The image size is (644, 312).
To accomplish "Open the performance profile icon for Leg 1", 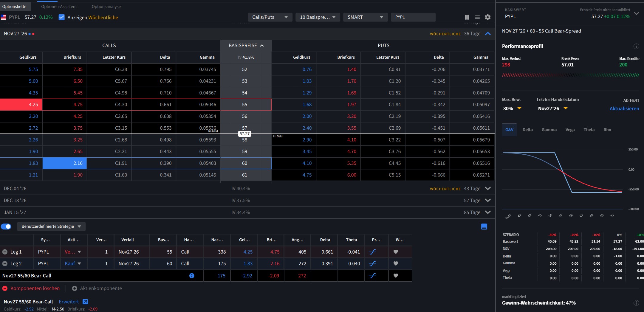I will pyautogui.click(x=373, y=252).
